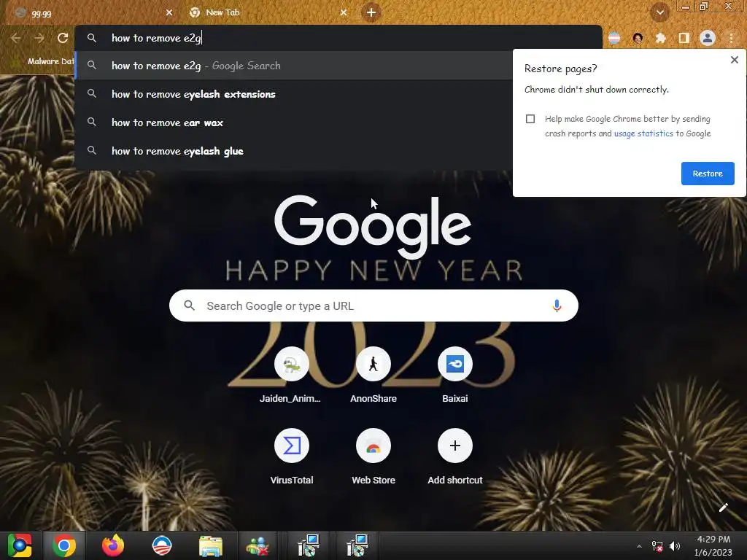Image resolution: width=747 pixels, height=560 pixels.
Task: Open the blue-red circle taskbar app
Action: [161, 545]
